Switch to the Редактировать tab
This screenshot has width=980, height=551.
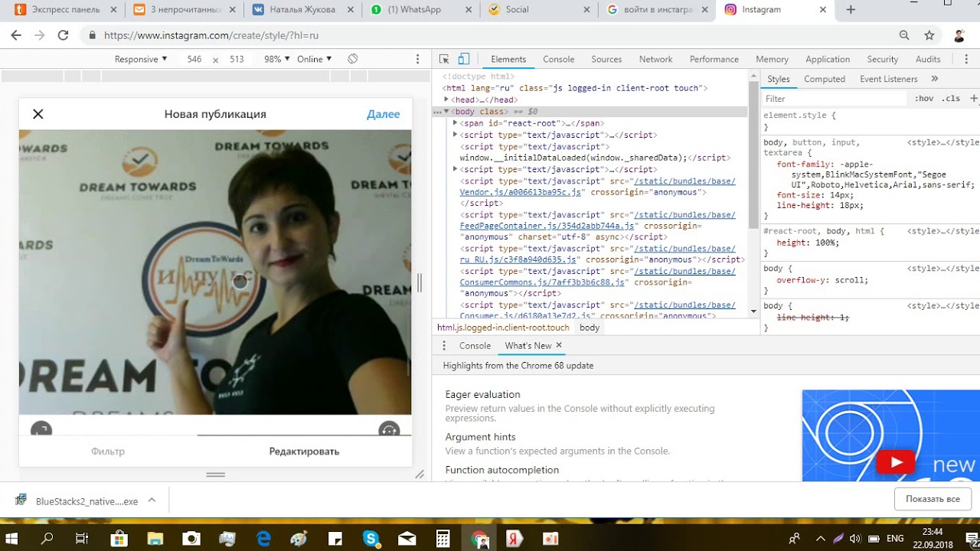pyautogui.click(x=304, y=452)
